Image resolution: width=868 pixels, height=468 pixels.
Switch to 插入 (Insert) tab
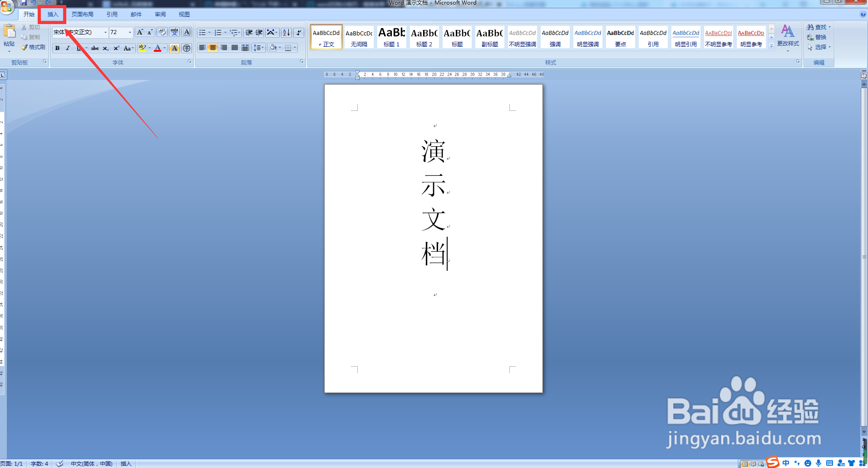53,15
